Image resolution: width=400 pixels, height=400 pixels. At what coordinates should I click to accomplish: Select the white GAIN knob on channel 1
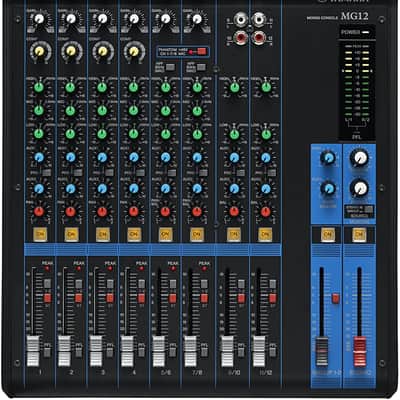point(39,19)
